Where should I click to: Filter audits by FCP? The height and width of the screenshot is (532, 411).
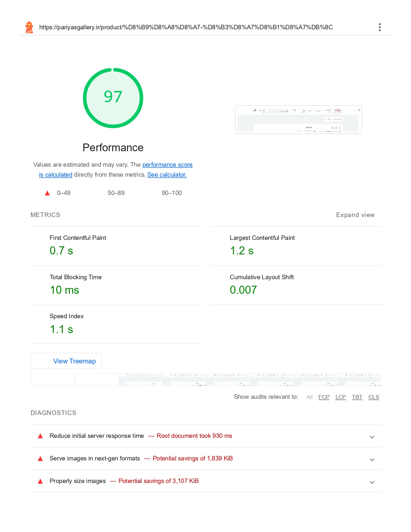[x=324, y=397]
